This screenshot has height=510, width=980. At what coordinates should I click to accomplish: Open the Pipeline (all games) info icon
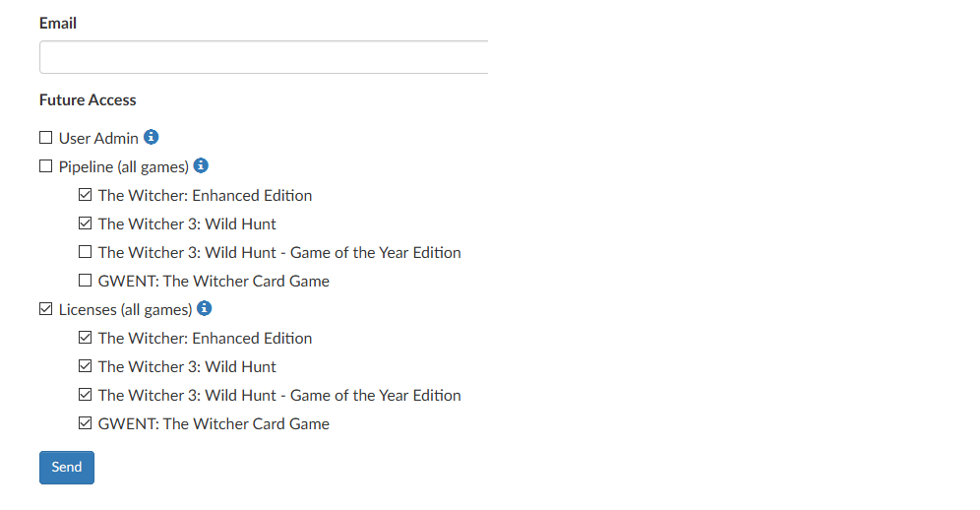[201, 165]
